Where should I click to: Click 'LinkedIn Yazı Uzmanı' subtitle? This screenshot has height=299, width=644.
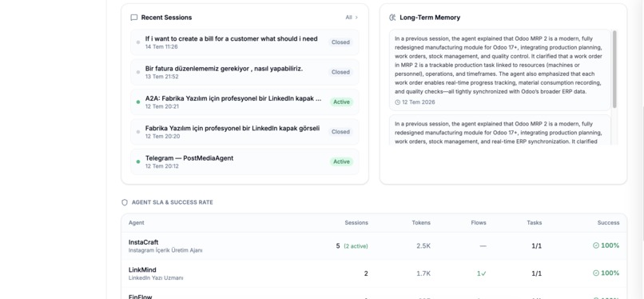point(156,278)
